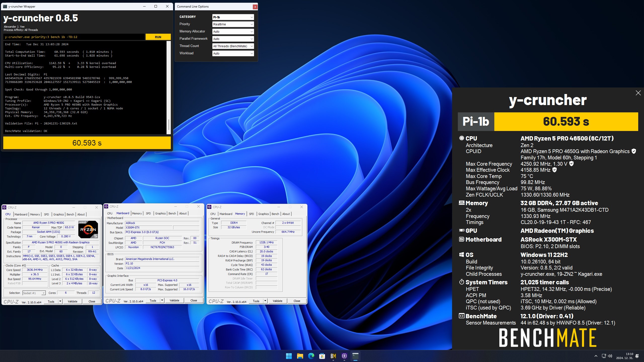Click Tools button in middle CPU-Z window
Screen dimensions: 644x362
[153, 300]
